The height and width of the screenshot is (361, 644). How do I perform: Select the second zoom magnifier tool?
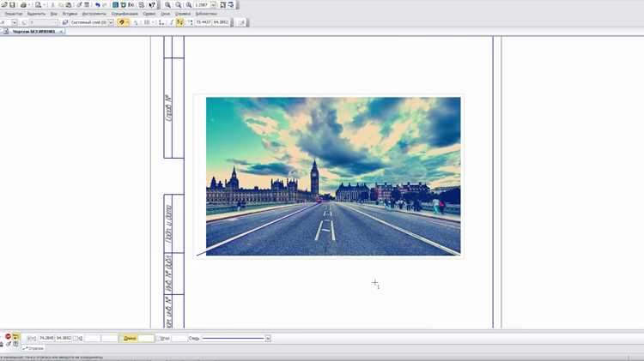179,5
